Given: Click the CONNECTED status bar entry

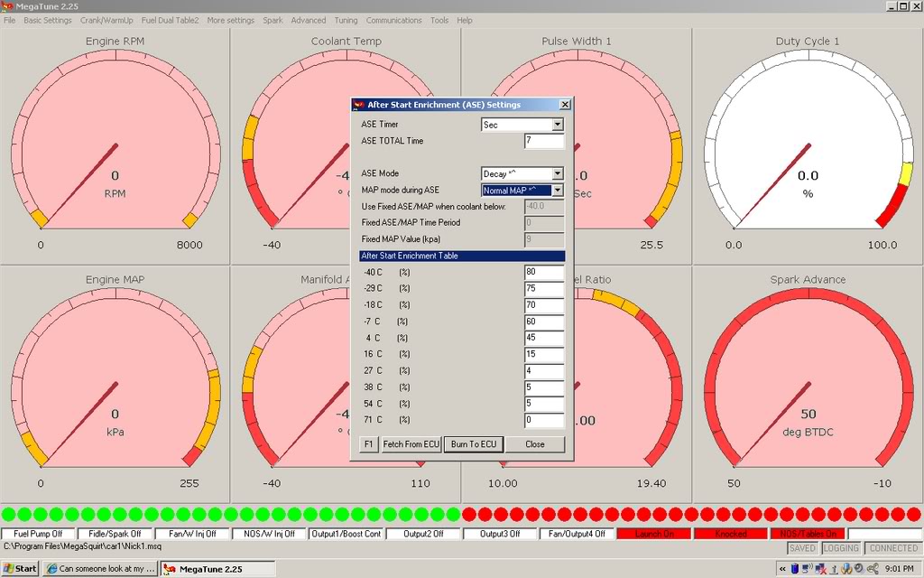Looking at the screenshot, I should point(893,548).
